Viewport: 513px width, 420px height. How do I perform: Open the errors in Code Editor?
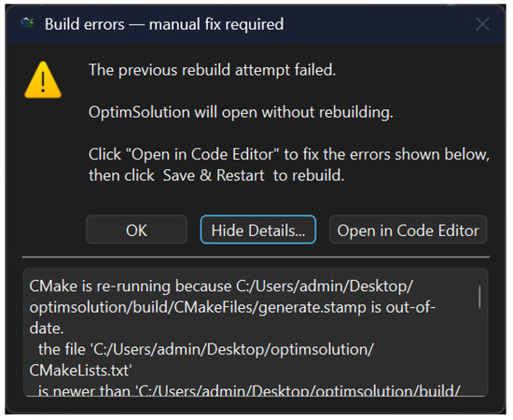click(x=408, y=231)
